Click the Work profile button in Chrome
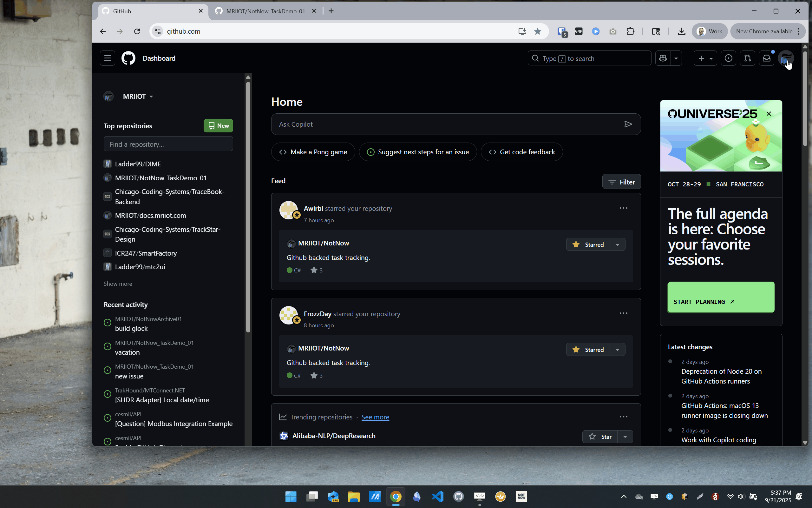 pyautogui.click(x=709, y=31)
